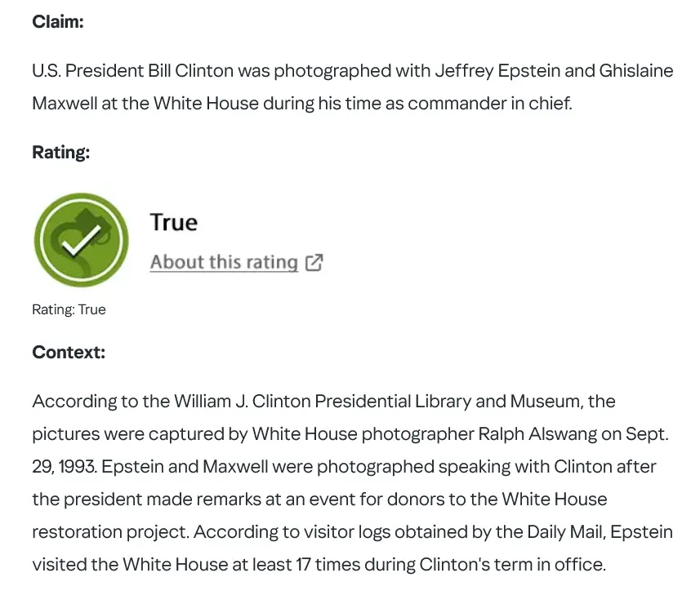Click the line starting "Maxwell at the White House"
Viewport: 700px width, 604px height.
click(x=301, y=104)
